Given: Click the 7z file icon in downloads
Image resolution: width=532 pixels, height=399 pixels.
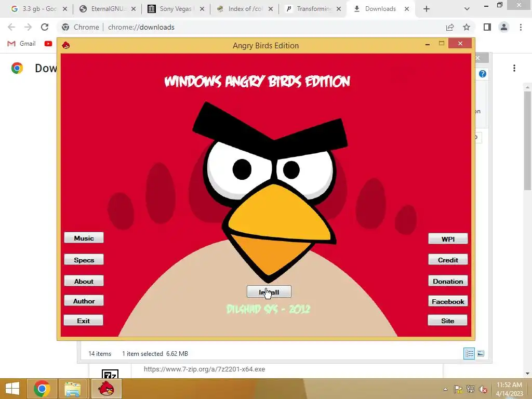Looking at the screenshot, I should [x=110, y=374].
